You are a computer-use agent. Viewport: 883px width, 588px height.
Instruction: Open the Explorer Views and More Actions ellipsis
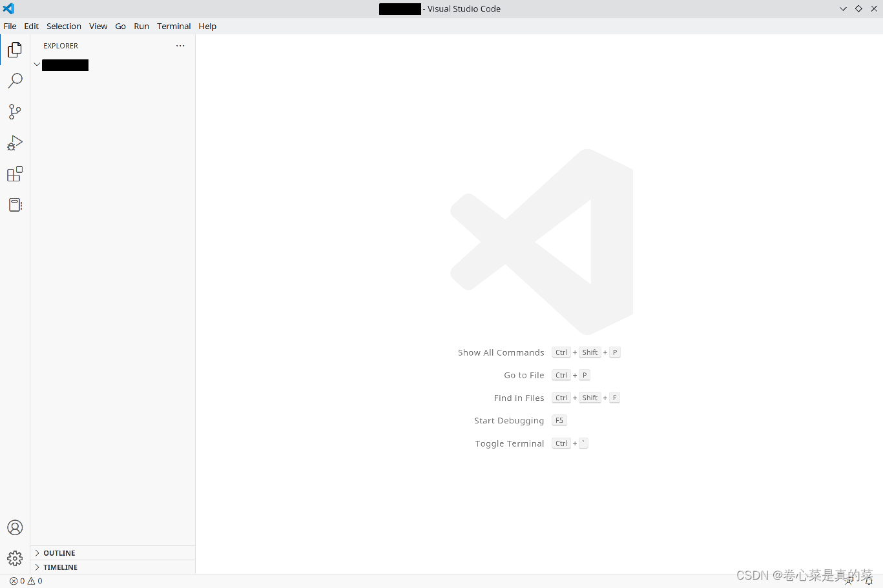pyautogui.click(x=180, y=46)
